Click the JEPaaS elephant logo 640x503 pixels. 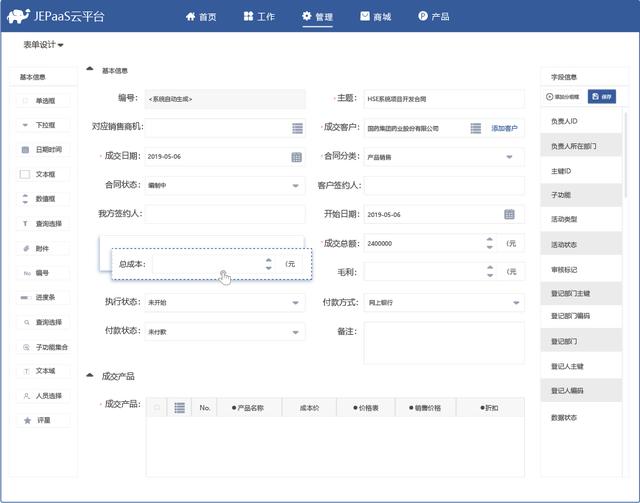click(x=18, y=16)
